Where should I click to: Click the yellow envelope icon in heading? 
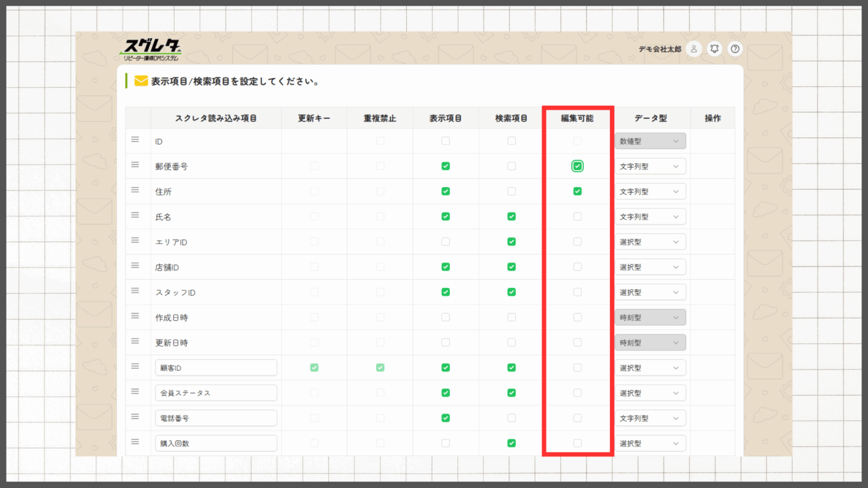point(141,81)
